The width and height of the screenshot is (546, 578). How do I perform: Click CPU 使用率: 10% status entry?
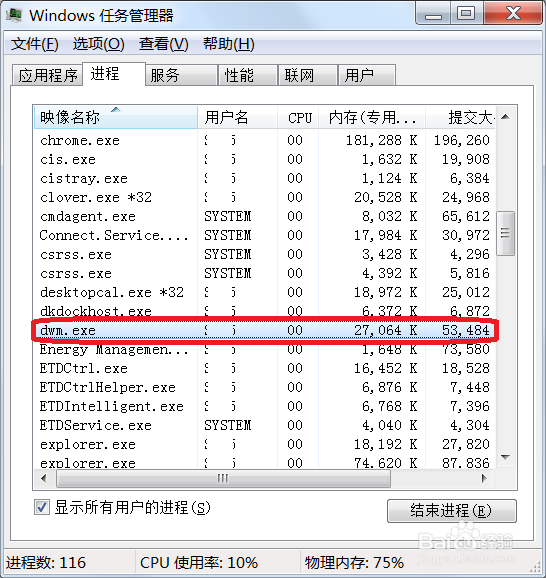(199, 563)
